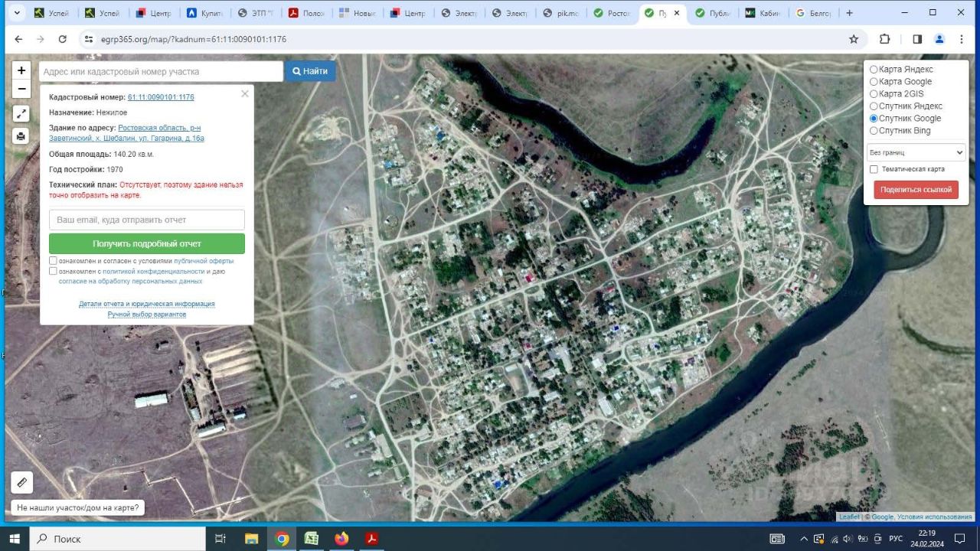The image size is (980, 551).
Task: Select Карта Яндекс map layer
Action: 874,70
